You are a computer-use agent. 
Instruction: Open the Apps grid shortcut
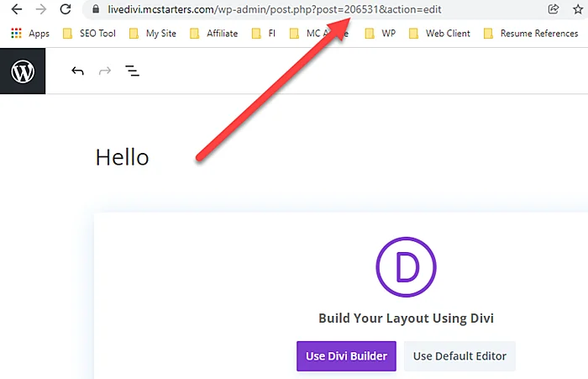coord(30,34)
